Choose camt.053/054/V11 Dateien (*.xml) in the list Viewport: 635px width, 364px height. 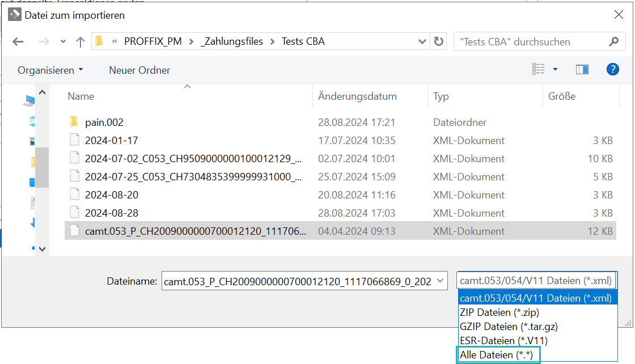(538, 298)
